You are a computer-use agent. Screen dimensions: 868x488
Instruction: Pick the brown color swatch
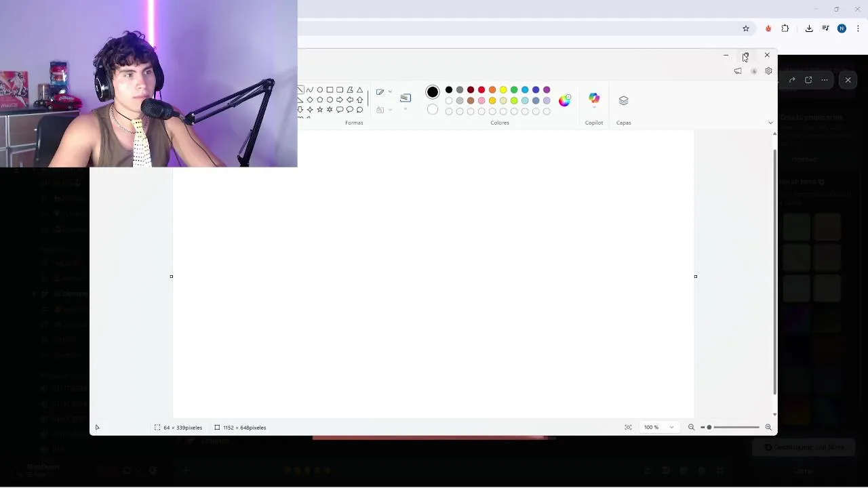click(471, 100)
